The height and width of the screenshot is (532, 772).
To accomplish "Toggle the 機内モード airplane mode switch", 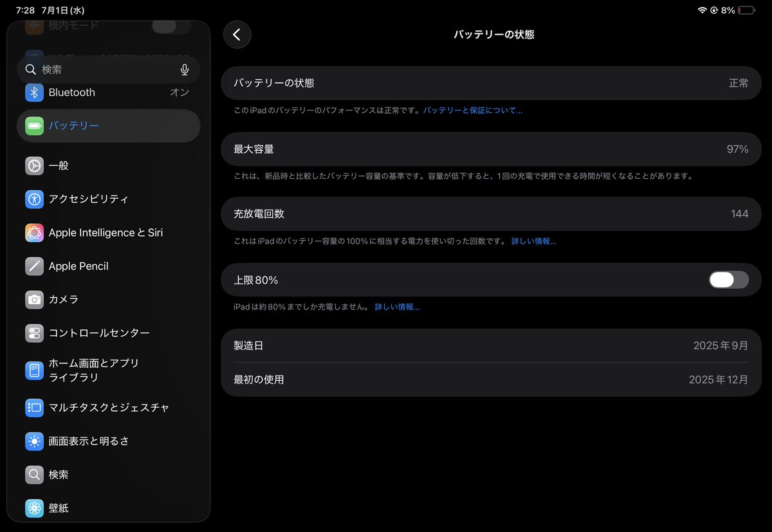I will (171, 26).
